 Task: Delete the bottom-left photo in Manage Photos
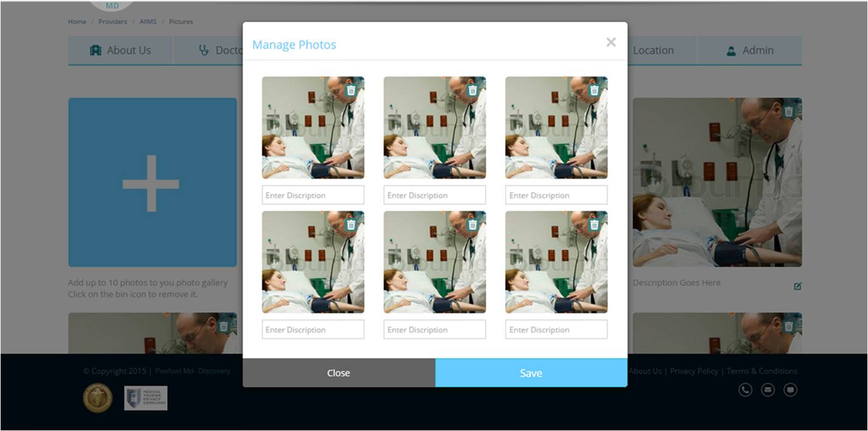351,225
